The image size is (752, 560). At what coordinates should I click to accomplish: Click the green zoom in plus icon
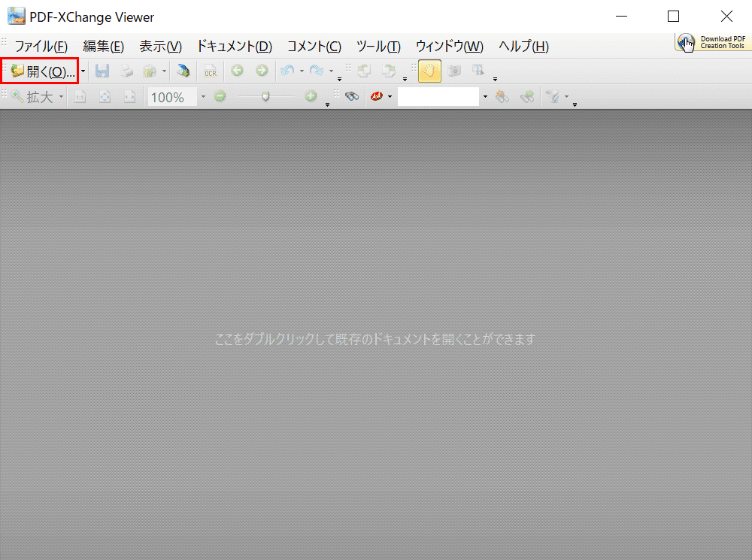[x=311, y=96]
